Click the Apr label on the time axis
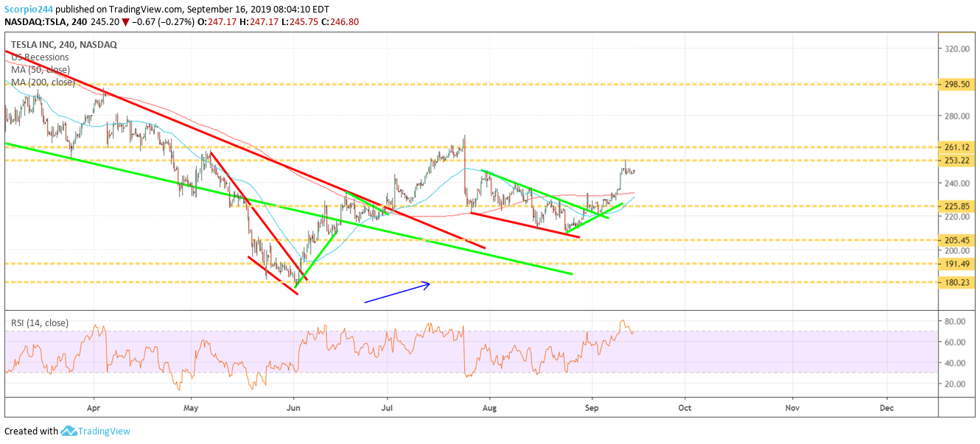The image size is (980, 444). [x=94, y=407]
